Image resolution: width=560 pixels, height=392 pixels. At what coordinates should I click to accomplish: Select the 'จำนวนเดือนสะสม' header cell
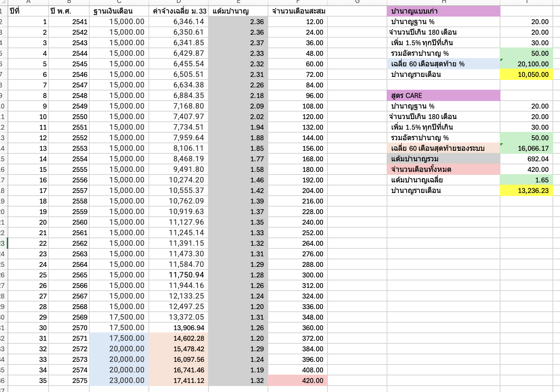(298, 11)
